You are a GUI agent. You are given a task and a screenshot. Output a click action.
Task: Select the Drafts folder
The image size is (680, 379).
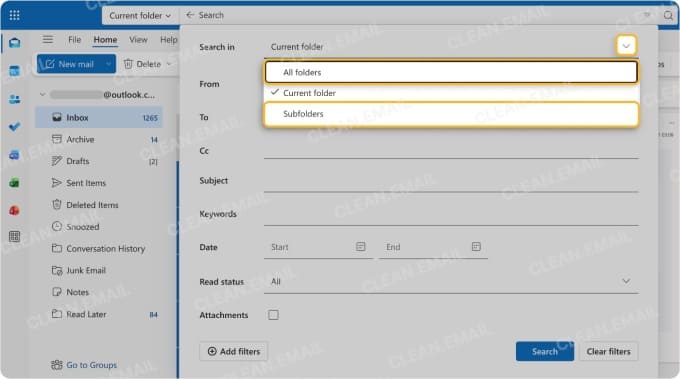[x=99, y=161]
